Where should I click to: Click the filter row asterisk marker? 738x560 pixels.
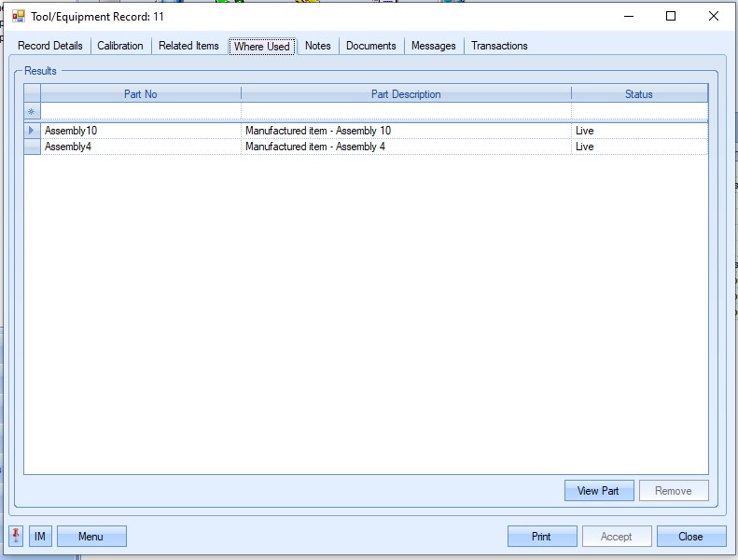(32, 112)
